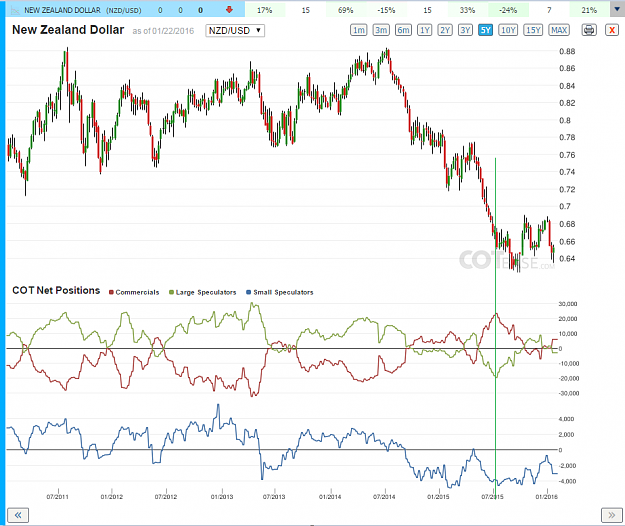This screenshot has height=526, width=625.
Task: Click the New Zealand Dollar chart title
Action: click(x=68, y=30)
